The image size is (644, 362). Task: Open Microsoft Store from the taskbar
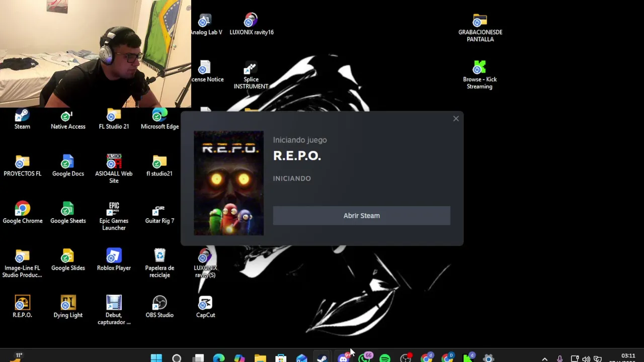[281, 358]
